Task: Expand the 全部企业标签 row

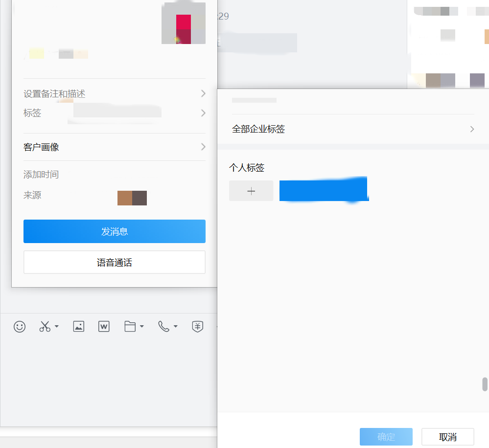Action: tap(353, 129)
